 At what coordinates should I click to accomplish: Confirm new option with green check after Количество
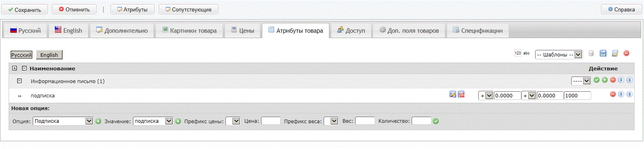pyautogui.click(x=436, y=121)
